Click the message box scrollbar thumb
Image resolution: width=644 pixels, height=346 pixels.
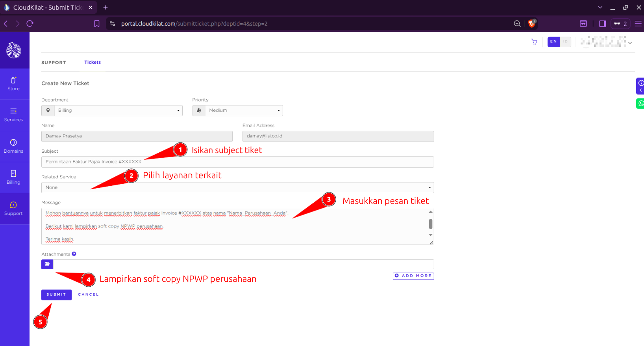[x=431, y=224]
